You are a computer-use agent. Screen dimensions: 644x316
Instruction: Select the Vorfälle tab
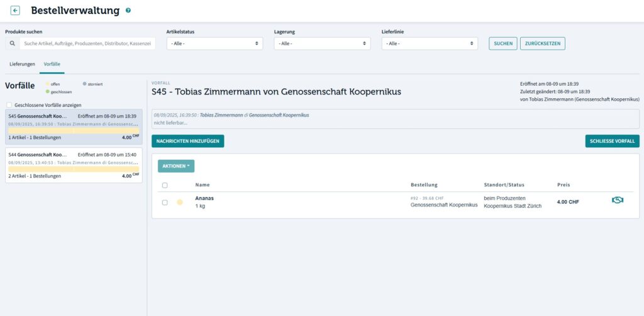click(x=52, y=64)
